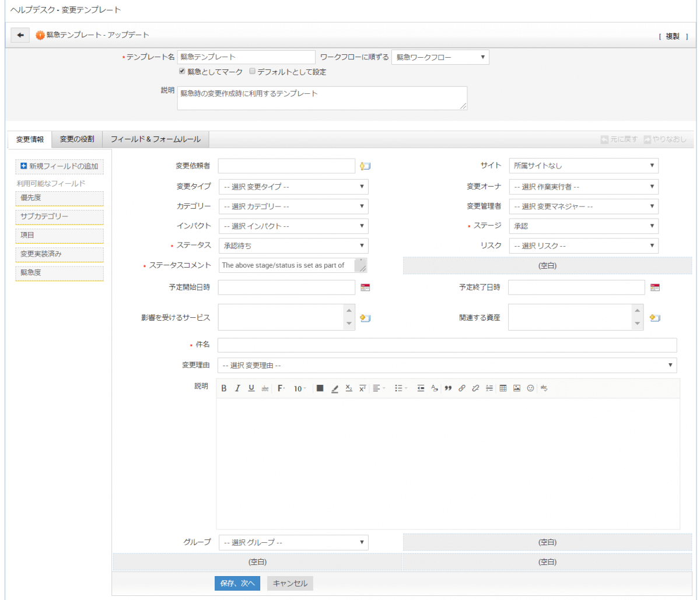The image size is (700, 600).
Task: Open the リスク selection dropdown
Action: click(x=583, y=246)
